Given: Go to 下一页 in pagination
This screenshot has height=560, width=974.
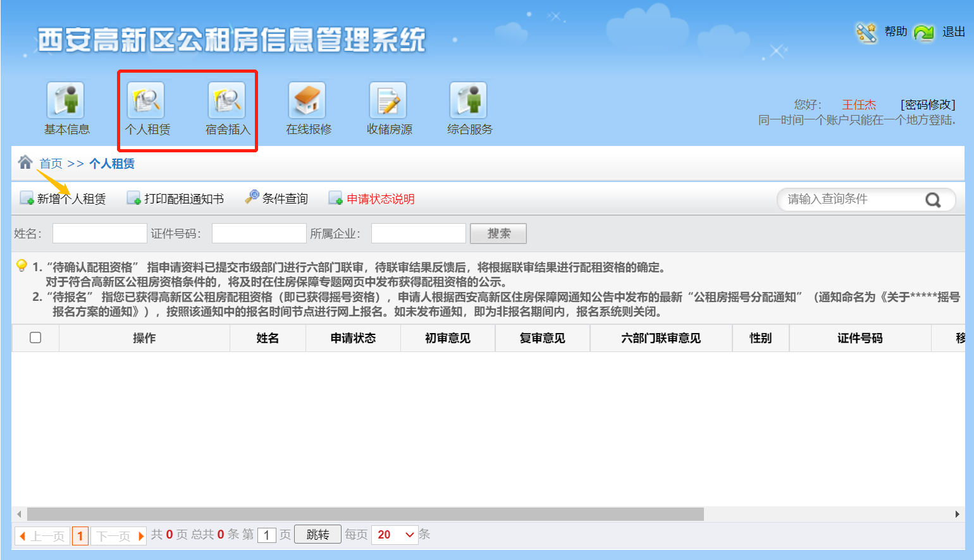Looking at the screenshot, I should [119, 536].
